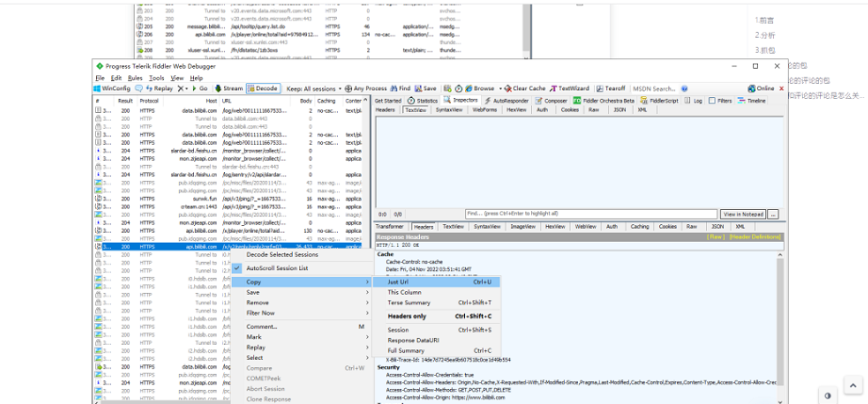Open the Rules menu
Image resolution: width=868 pixels, height=404 pixels.
[135, 78]
